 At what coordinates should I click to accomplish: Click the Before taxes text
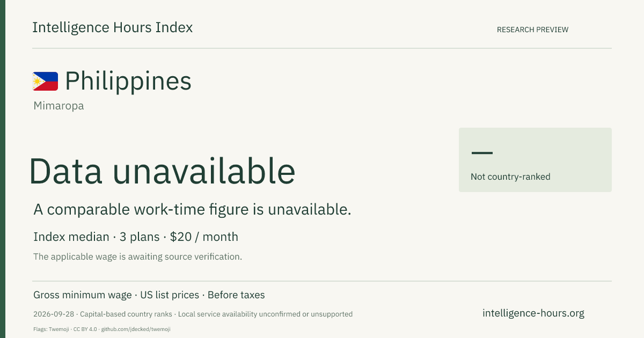[x=236, y=295]
